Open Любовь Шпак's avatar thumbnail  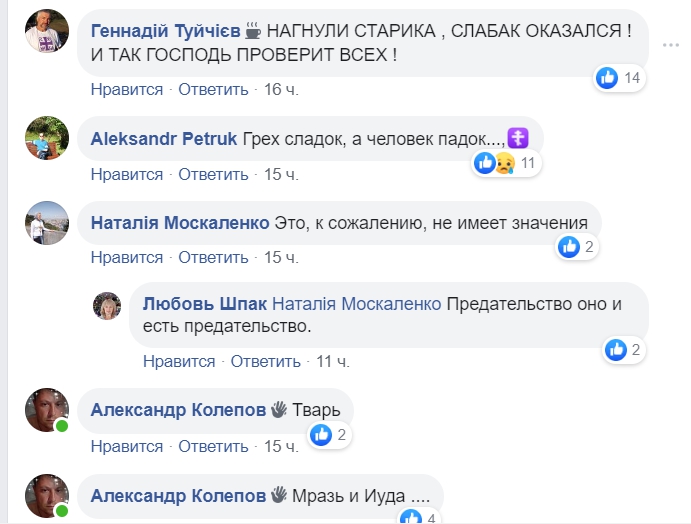(x=107, y=305)
